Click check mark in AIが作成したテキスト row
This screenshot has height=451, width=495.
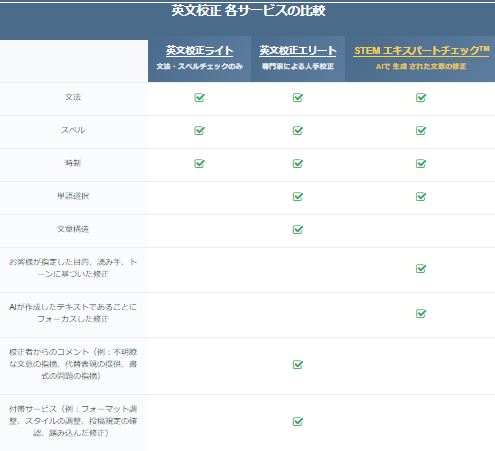pyautogui.click(x=421, y=313)
